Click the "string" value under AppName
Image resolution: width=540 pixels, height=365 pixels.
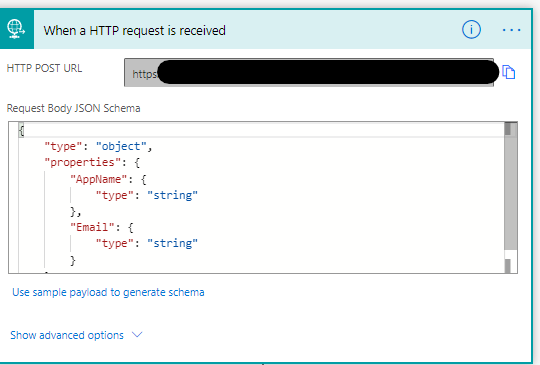(172, 195)
